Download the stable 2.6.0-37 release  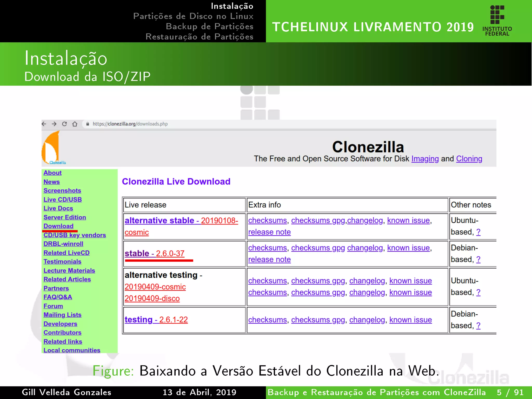(x=155, y=253)
